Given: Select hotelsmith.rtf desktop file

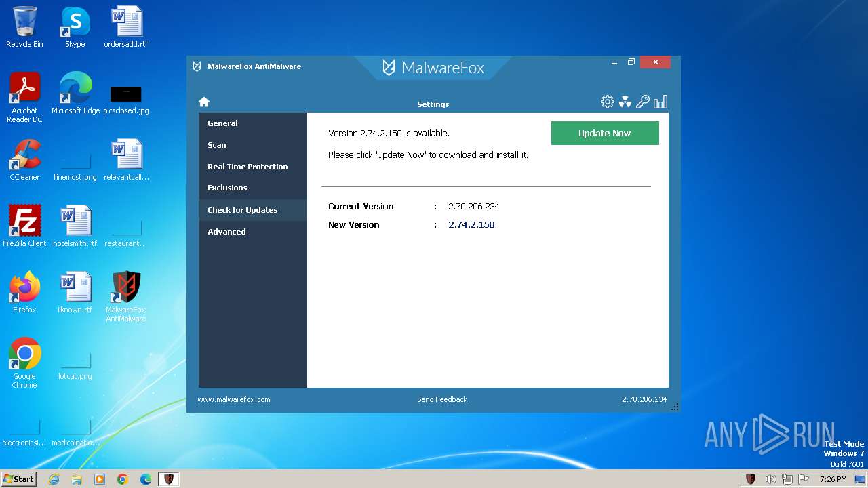Looking at the screenshot, I should (x=75, y=226).
